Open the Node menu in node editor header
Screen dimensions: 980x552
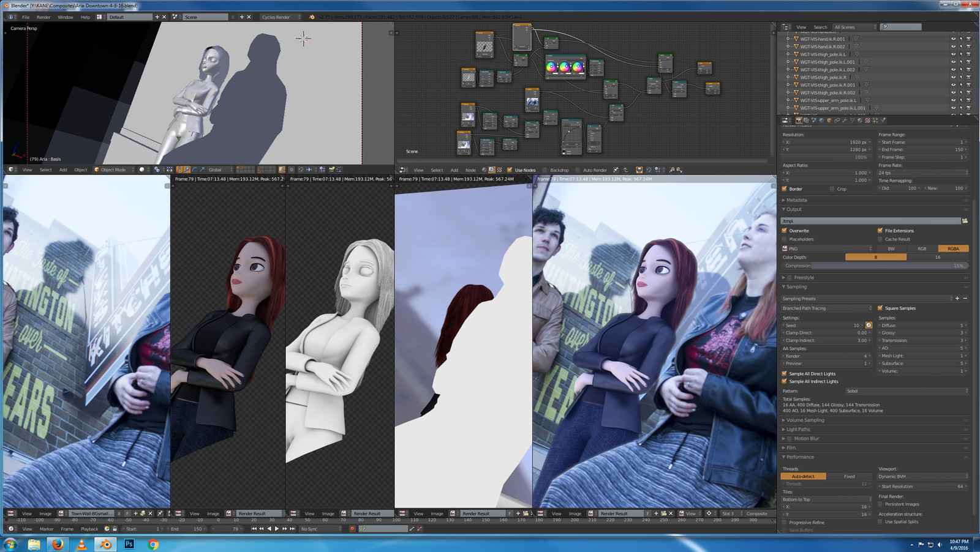tap(470, 170)
